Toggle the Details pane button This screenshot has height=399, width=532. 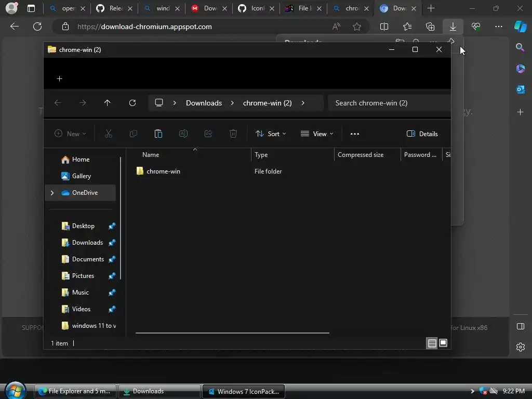422,134
